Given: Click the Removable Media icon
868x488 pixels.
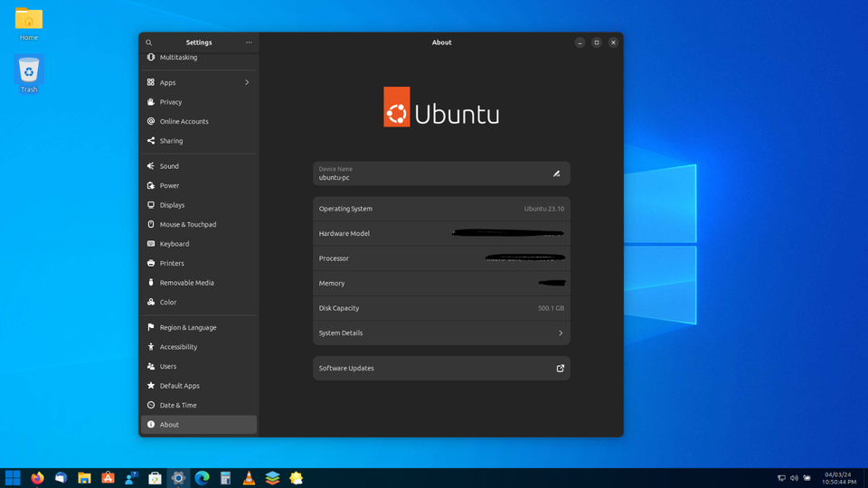Looking at the screenshot, I should (x=151, y=283).
